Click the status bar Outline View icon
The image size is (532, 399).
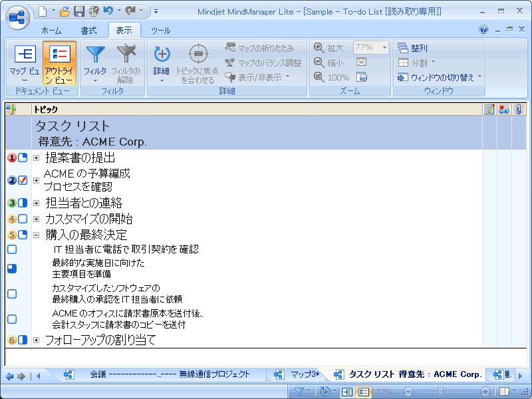coord(364,392)
